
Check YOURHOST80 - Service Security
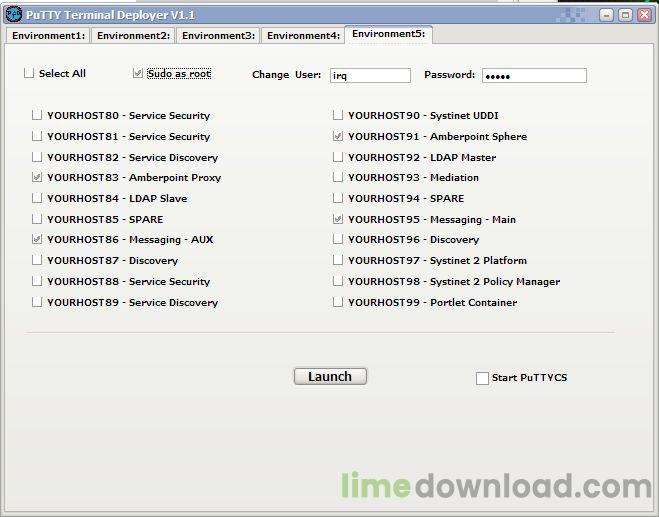(x=37, y=115)
